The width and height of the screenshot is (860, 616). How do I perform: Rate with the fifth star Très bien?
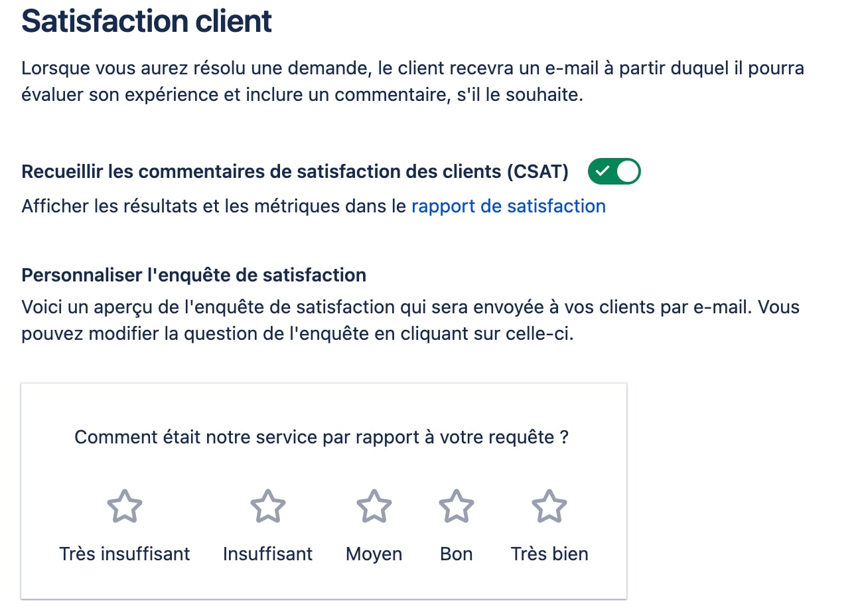click(x=549, y=506)
